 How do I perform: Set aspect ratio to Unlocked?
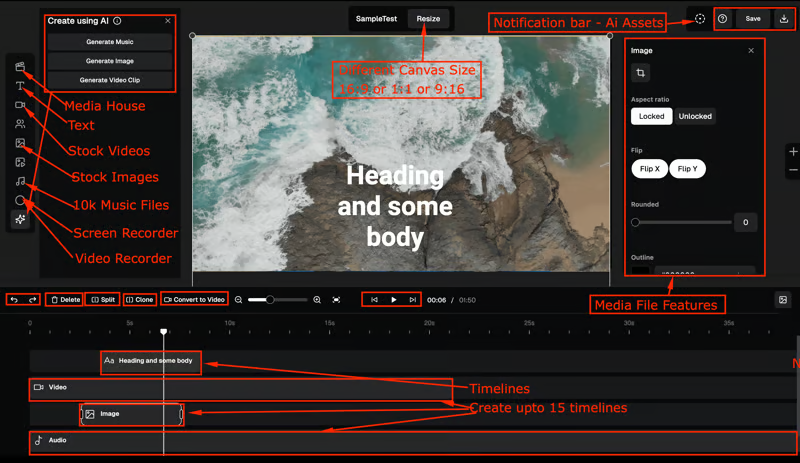pos(695,116)
